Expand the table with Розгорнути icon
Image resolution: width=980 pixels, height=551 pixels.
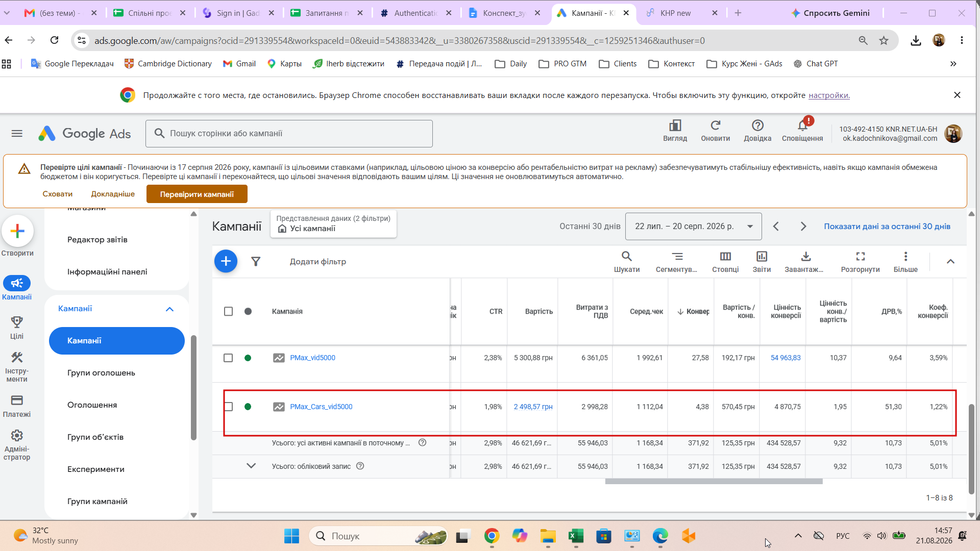[x=860, y=257]
